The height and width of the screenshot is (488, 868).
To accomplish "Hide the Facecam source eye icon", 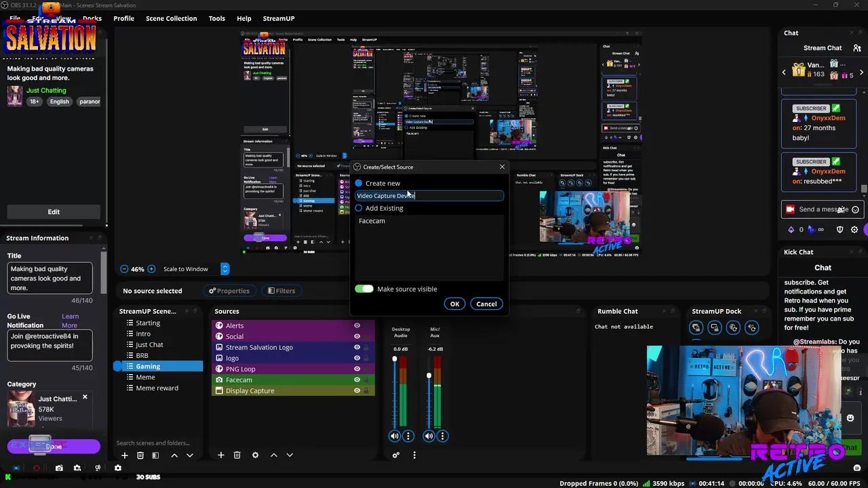I will [x=357, y=380].
